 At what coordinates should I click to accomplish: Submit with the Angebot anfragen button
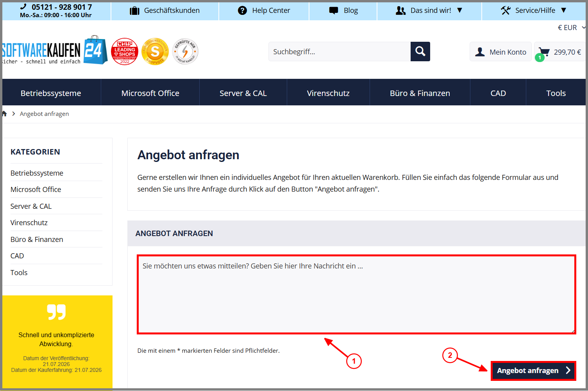pyautogui.click(x=533, y=371)
